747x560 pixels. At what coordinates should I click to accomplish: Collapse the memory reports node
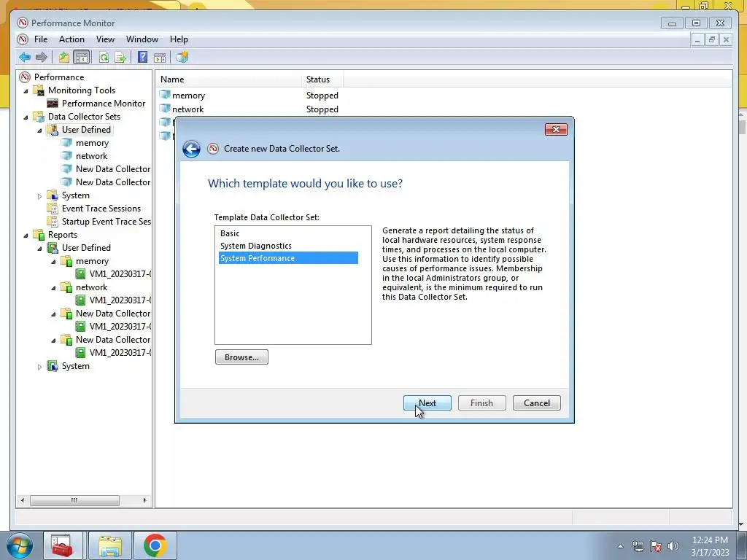tap(53, 262)
